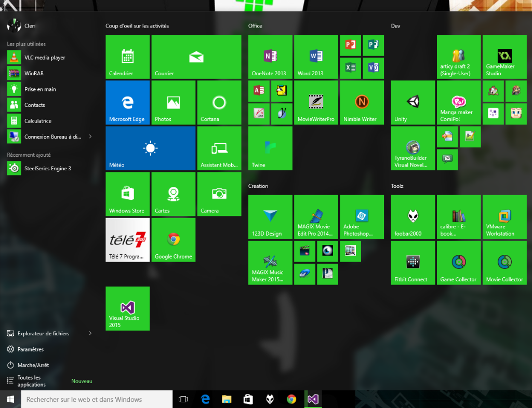Open the Photos tile
The width and height of the screenshot is (532, 408).
174,102
